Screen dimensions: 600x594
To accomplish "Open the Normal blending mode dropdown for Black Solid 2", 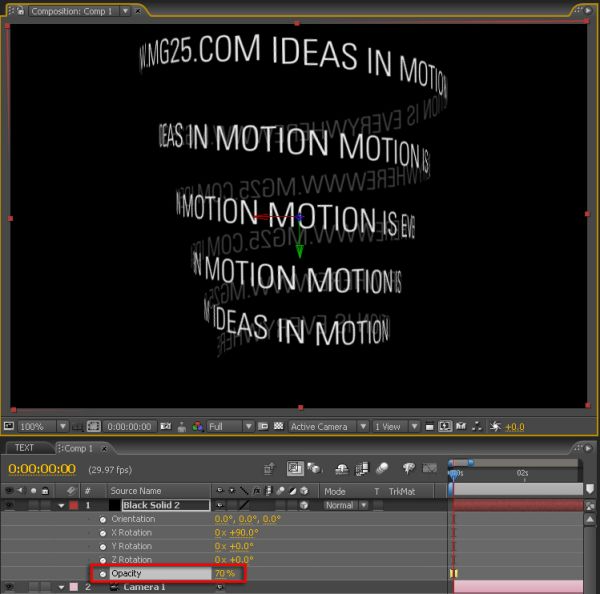I will [346, 505].
